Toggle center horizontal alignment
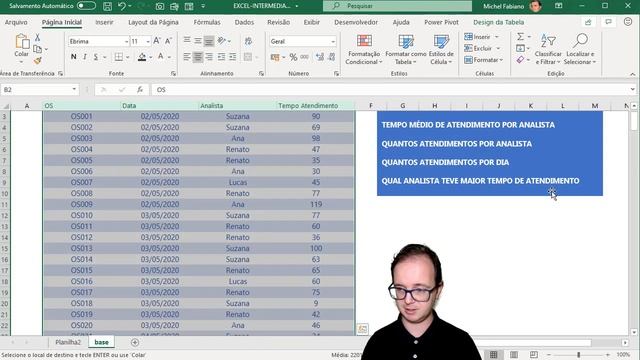This screenshot has height=360, width=640. click(x=198, y=57)
